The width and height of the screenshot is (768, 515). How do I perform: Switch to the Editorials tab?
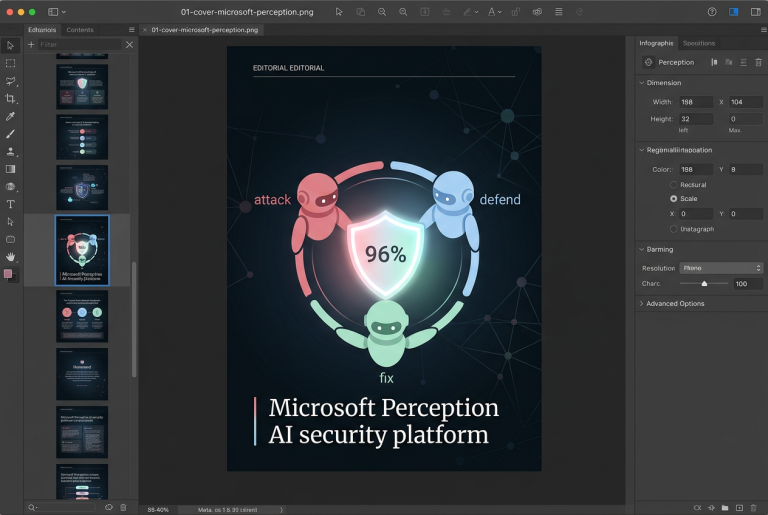[42, 30]
